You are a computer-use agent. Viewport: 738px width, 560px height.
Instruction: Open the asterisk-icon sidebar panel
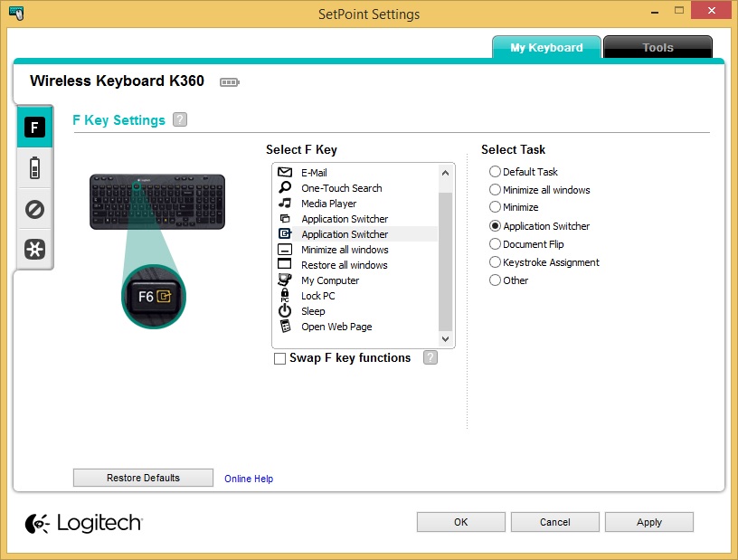click(x=35, y=249)
